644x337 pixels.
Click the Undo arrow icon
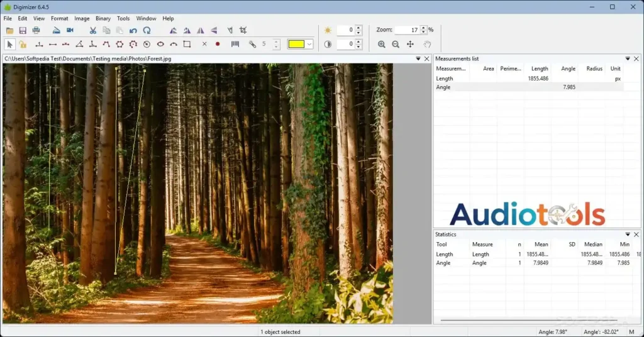pos(133,30)
